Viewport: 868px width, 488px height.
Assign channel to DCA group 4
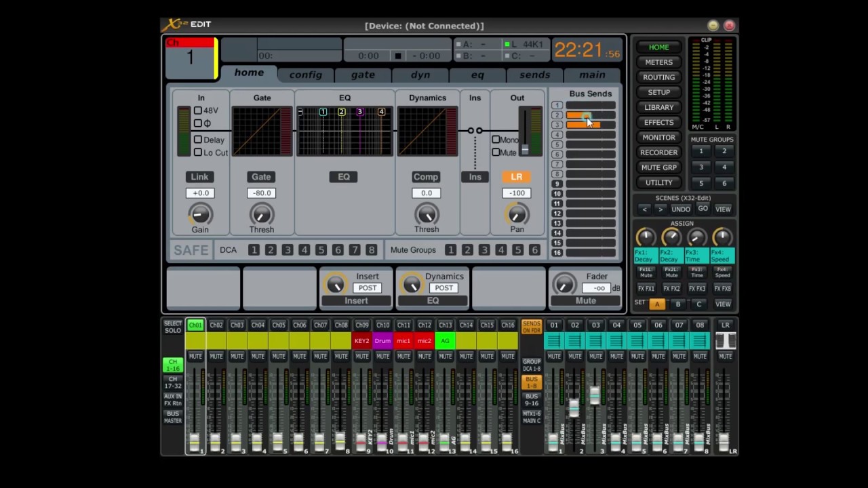coord(304,250)
